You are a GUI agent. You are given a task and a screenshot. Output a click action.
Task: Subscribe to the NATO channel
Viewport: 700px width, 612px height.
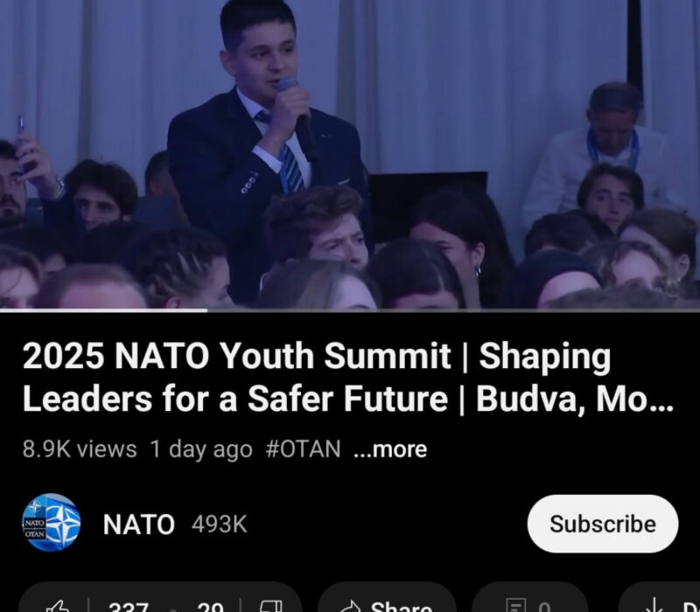(x=603, y=524)
